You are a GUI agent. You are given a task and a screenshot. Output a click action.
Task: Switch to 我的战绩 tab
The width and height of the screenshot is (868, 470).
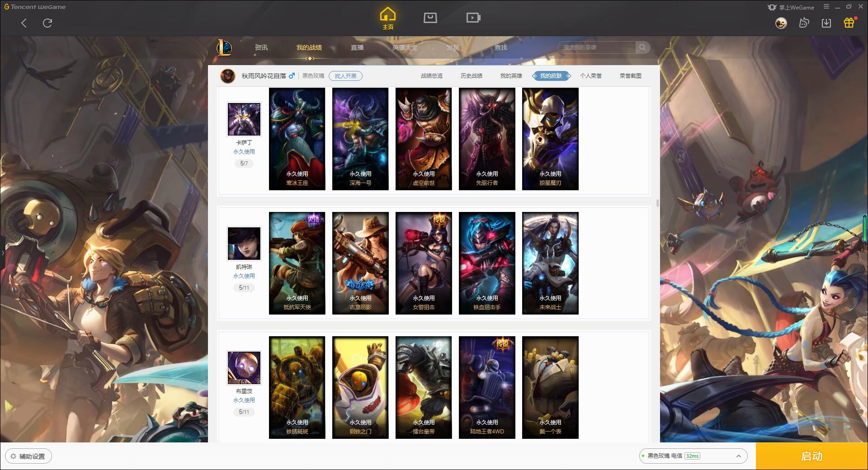(x=309, y=47)
